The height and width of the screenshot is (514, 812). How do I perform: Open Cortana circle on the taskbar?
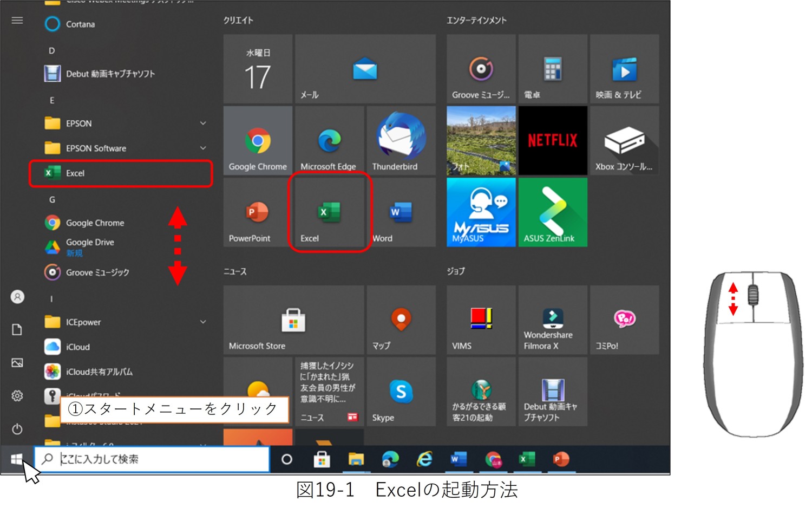pos(287,460)
